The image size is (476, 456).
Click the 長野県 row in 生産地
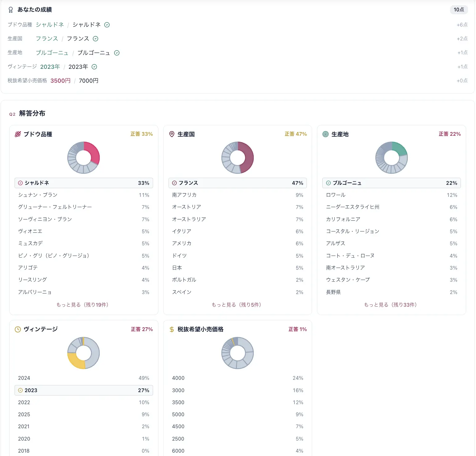tap(391, 292)
